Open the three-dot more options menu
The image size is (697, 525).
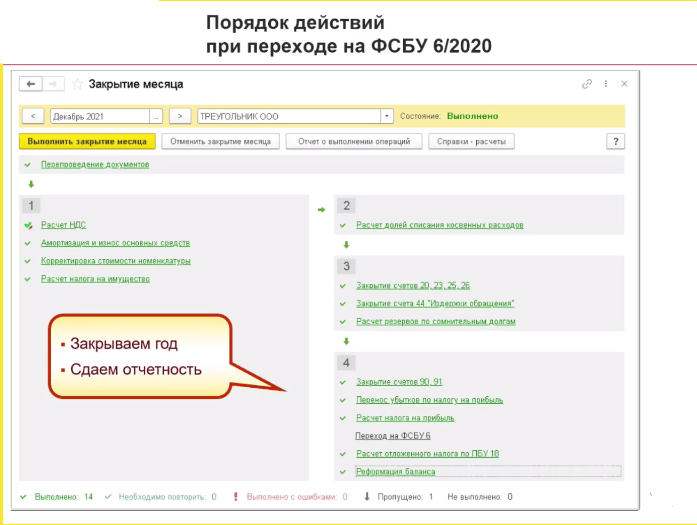point(605,84)
